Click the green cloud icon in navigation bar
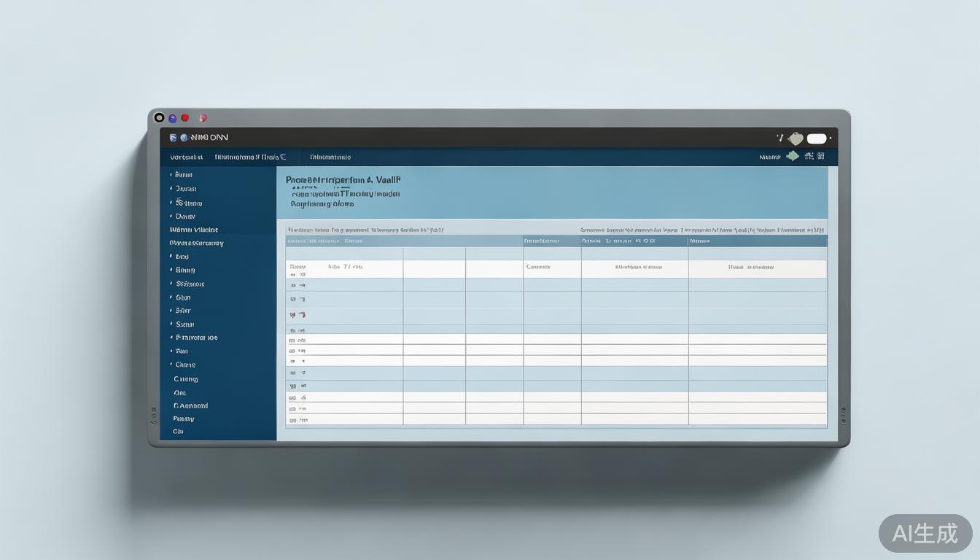 click(793, 157)
